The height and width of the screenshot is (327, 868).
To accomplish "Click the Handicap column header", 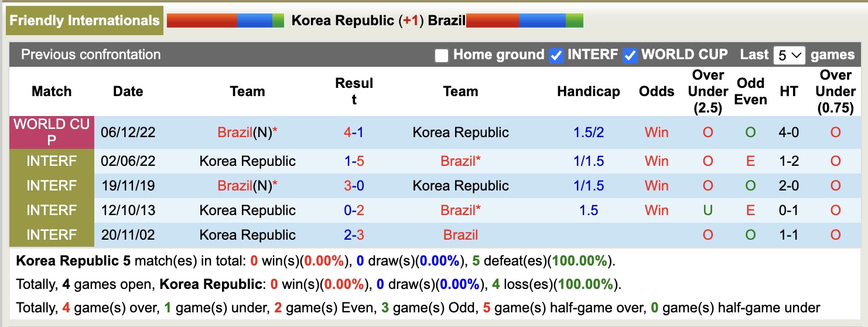I will pos(588,91).
